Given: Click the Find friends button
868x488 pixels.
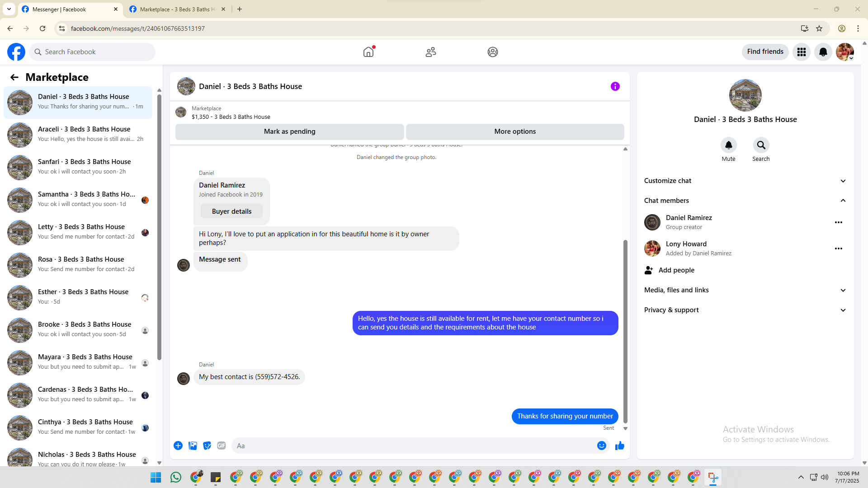Looking at the screenshot, I should pos(765,52).
